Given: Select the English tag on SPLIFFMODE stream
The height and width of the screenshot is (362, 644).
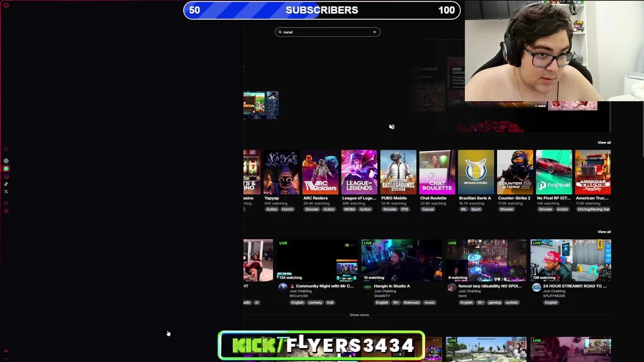Looking at the screenshot, I should pyautogui.click(x=551, y=303).
